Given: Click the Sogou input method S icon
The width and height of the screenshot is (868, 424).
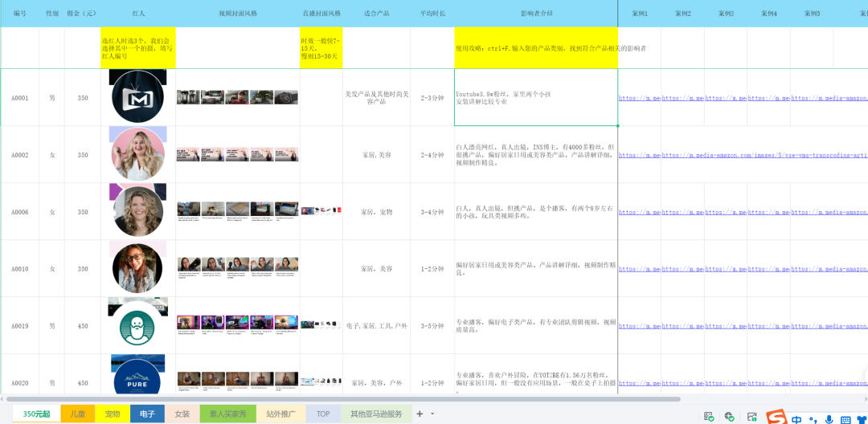Looking at the screenshot, I should coord(776,418).
